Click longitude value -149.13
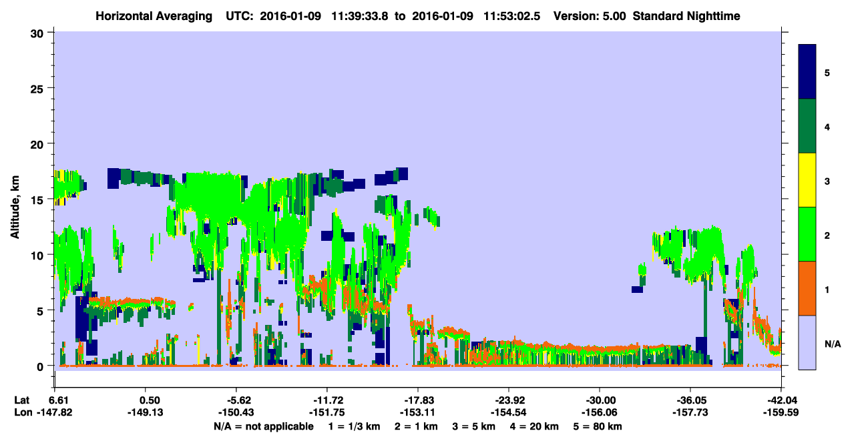Image resolution: width=868 pixels, height=445 pixels. click(x=146, y=412)
